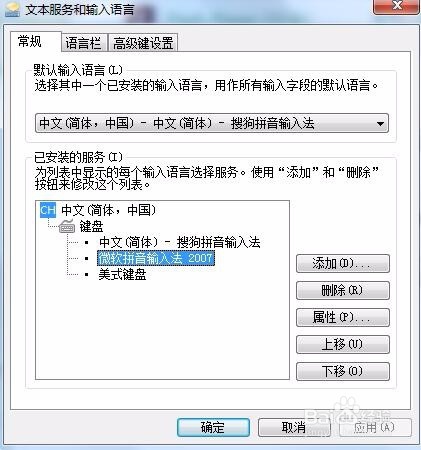This screenshot has width=421, height=450.
Task: Confirm with the 确定 button
Action: (x=213, y=427)
